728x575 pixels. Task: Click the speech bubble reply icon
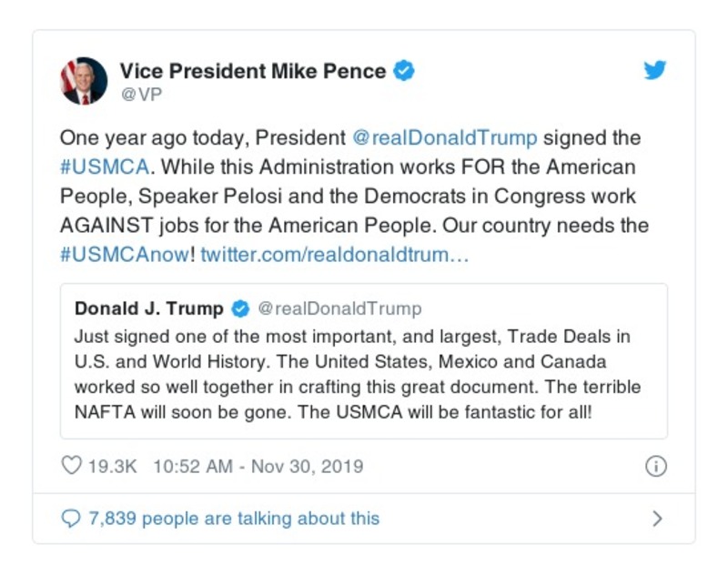point(71,519)
